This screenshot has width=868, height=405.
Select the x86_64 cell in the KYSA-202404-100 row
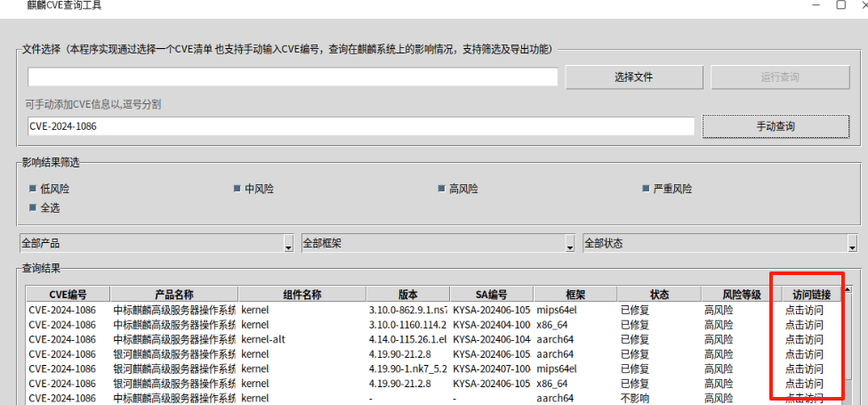click(552, 325)
